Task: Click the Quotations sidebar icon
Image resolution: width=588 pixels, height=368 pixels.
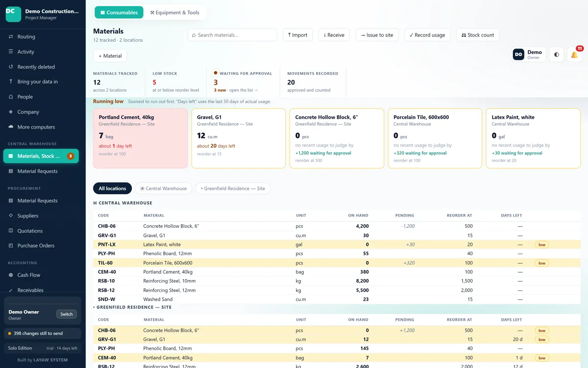Action: [11, 231]
